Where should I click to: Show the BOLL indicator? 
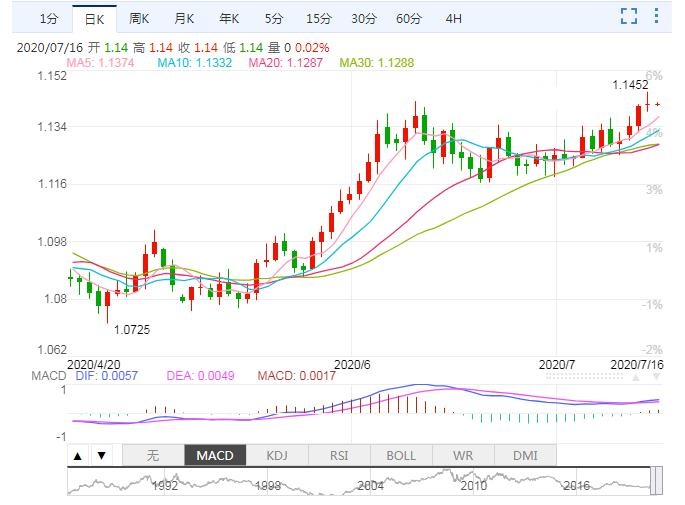point(401,455)
